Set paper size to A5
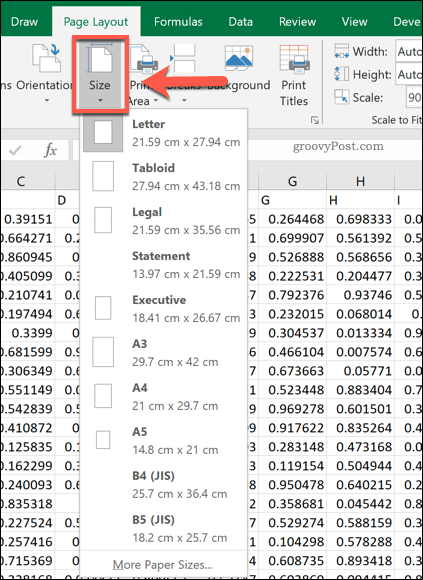 163,441
